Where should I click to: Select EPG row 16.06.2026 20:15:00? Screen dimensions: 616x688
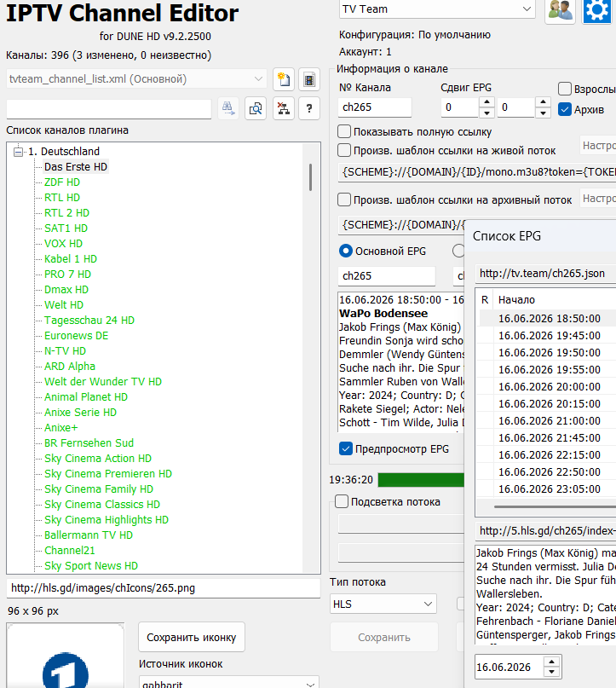pyautogui.click(x=548, y=403)
